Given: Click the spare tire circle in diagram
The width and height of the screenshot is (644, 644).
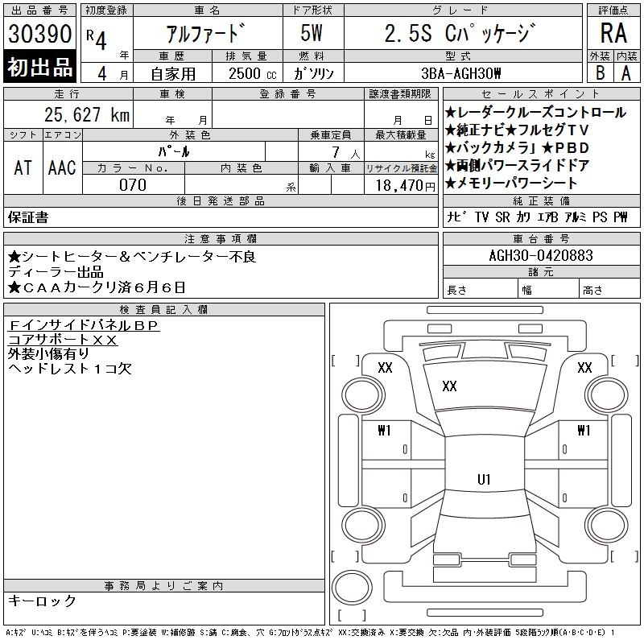Looking at the screenshot, I should [x=352, y=588].
